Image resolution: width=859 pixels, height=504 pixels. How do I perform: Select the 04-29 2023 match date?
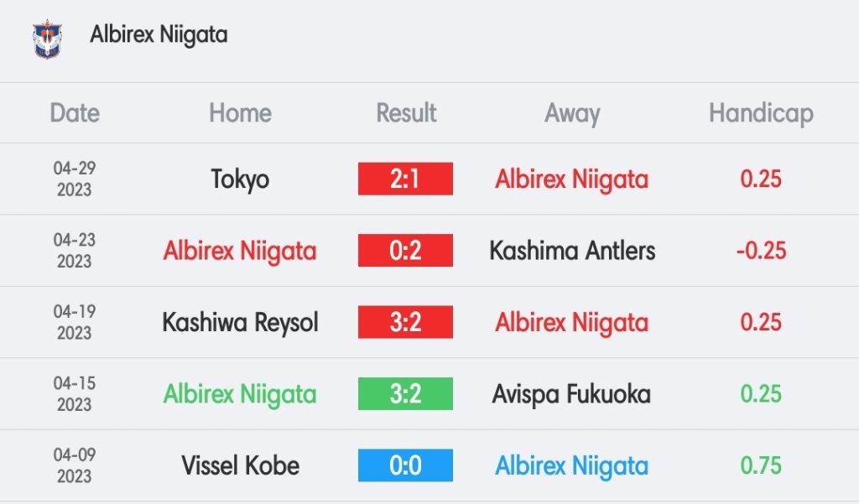[75, 179]
